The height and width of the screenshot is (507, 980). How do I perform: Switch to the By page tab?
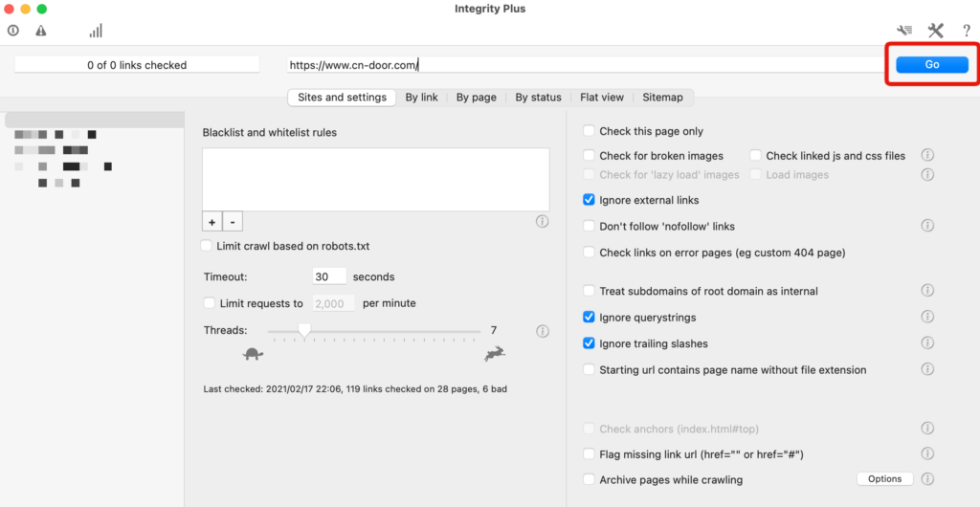coord(477,98)
